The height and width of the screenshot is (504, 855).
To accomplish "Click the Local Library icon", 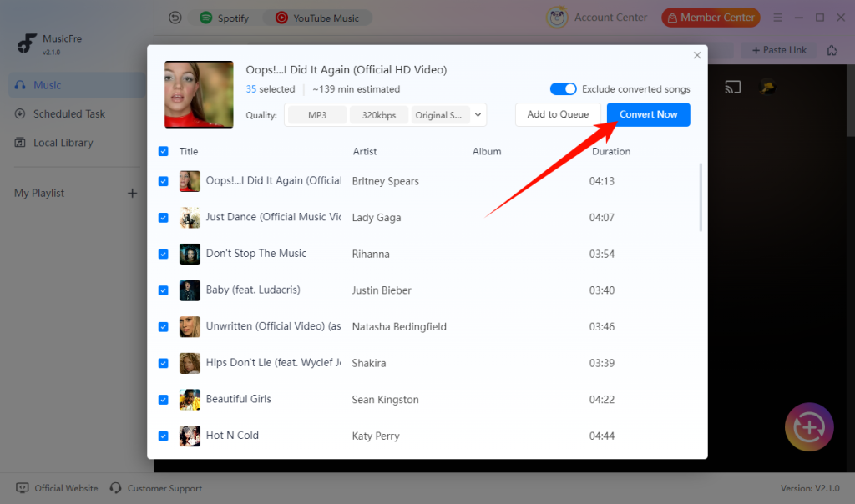I will (x=20, y=143).
